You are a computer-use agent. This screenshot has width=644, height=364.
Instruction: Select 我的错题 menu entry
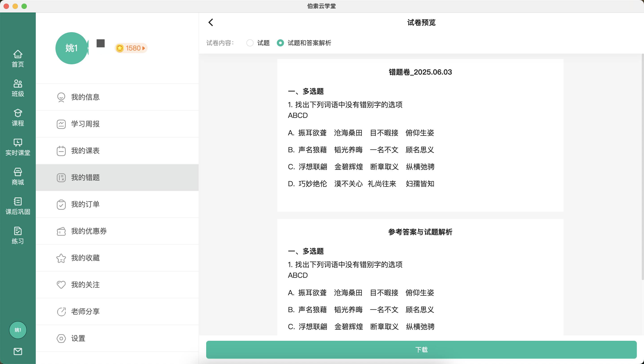click(117, 178)
